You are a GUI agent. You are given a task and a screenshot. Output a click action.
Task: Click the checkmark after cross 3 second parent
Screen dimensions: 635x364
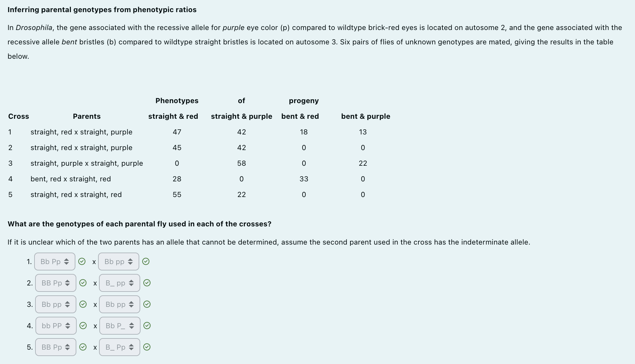pyautogui.click(x=147, y=304)
